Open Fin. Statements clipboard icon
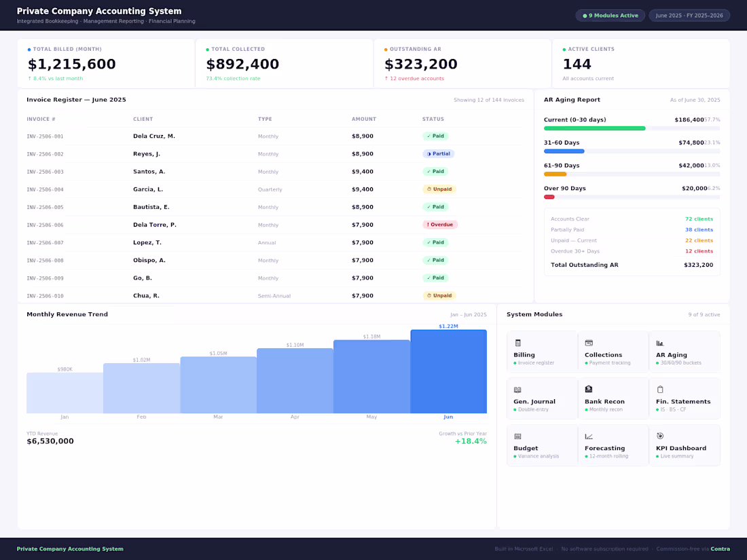 [660, 389]
